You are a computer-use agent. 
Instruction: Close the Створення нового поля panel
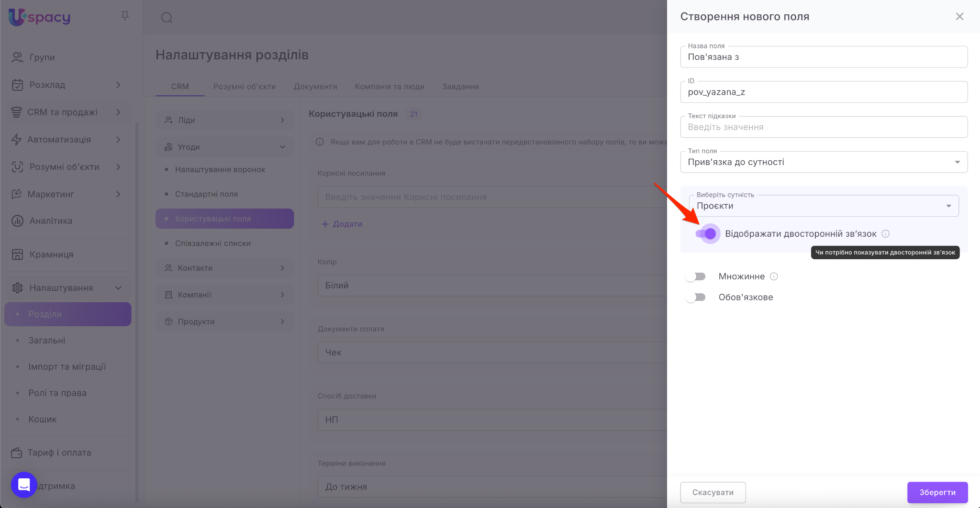pos(959,17)
